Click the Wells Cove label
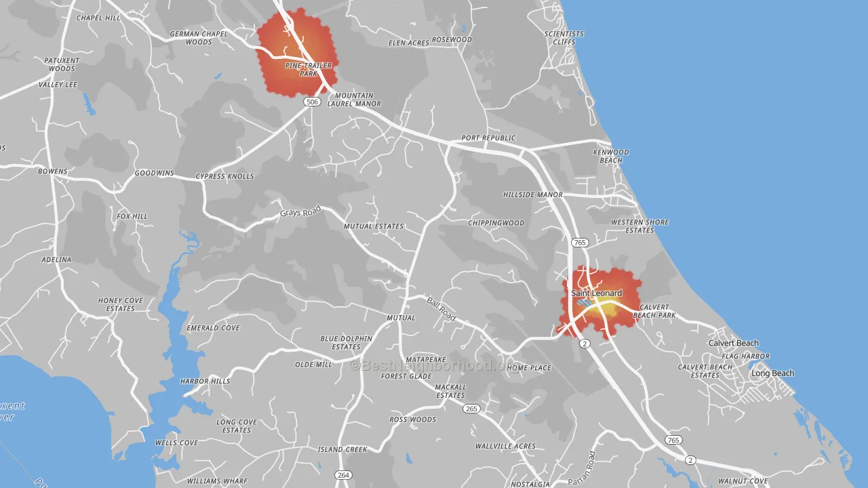This screenshot has width=868, height=488. [176, 443]
